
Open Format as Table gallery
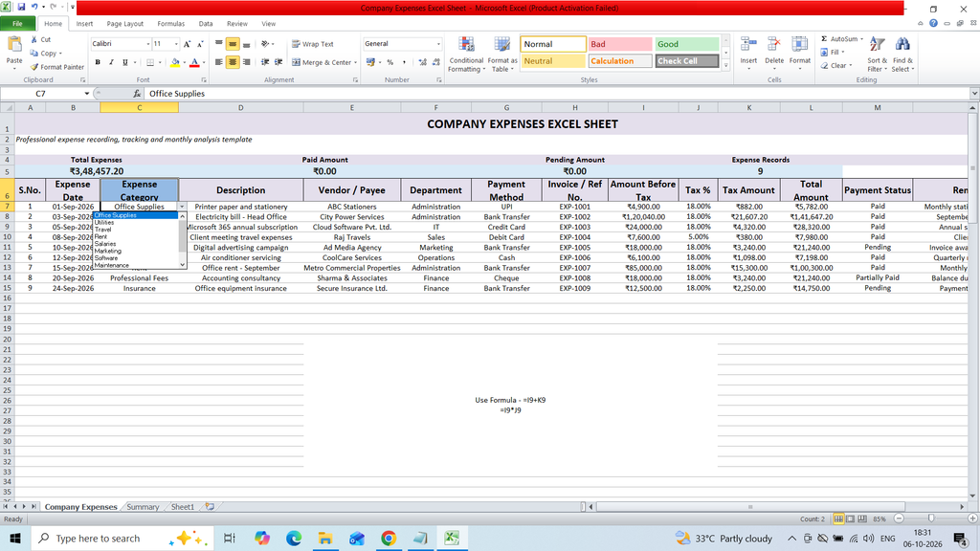(x=502, y=55)
